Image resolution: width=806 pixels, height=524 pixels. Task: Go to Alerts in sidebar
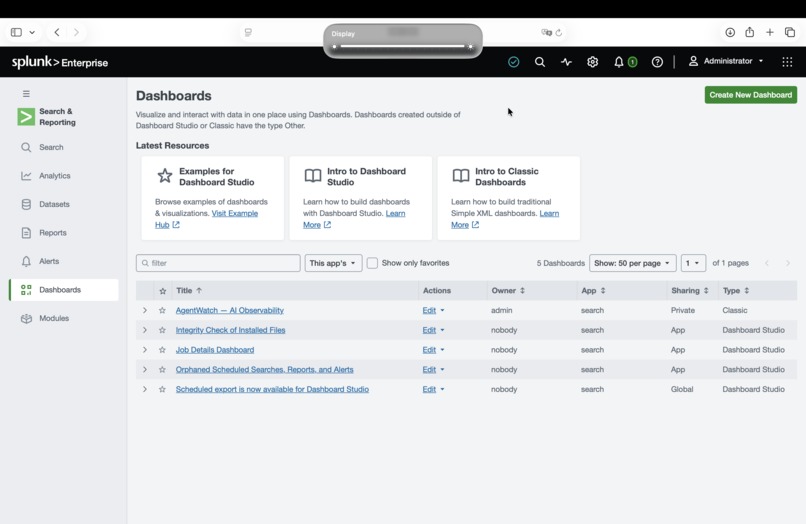pyautogui.click(x=64, y=261)
